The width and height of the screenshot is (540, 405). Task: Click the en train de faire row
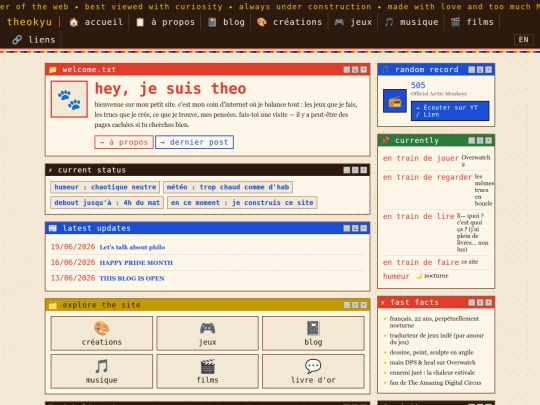(x=436, y=262)
